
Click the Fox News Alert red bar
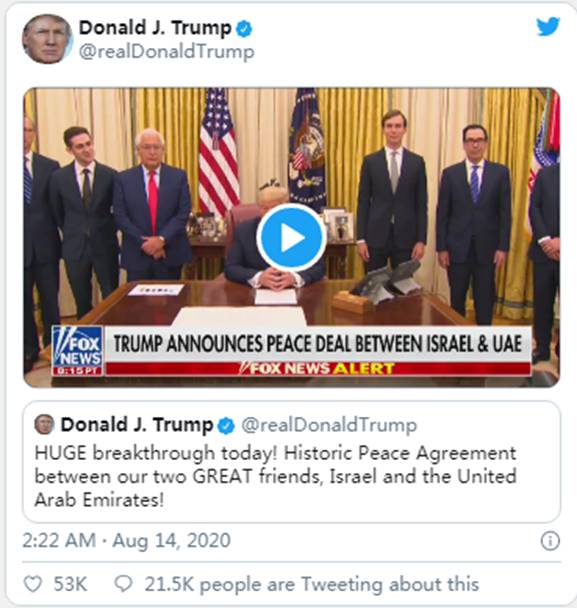pos(318,368)
